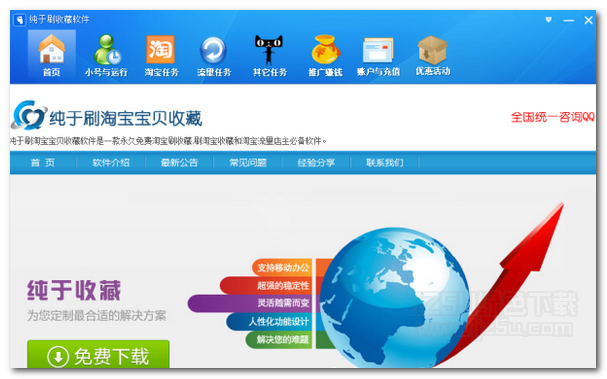The height and width of the screenshot is (379, 607).
Task: Open the 软件介绍 navigation tab
Action: pyautogui.click(x=111, y=163)
